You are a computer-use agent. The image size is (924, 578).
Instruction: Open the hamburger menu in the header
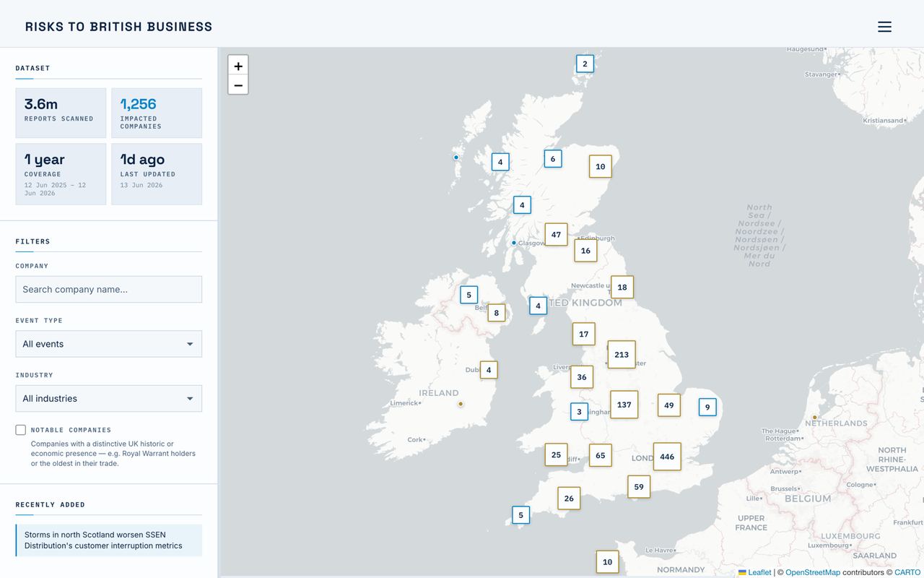pyautogui.click(x=884, y=27)
